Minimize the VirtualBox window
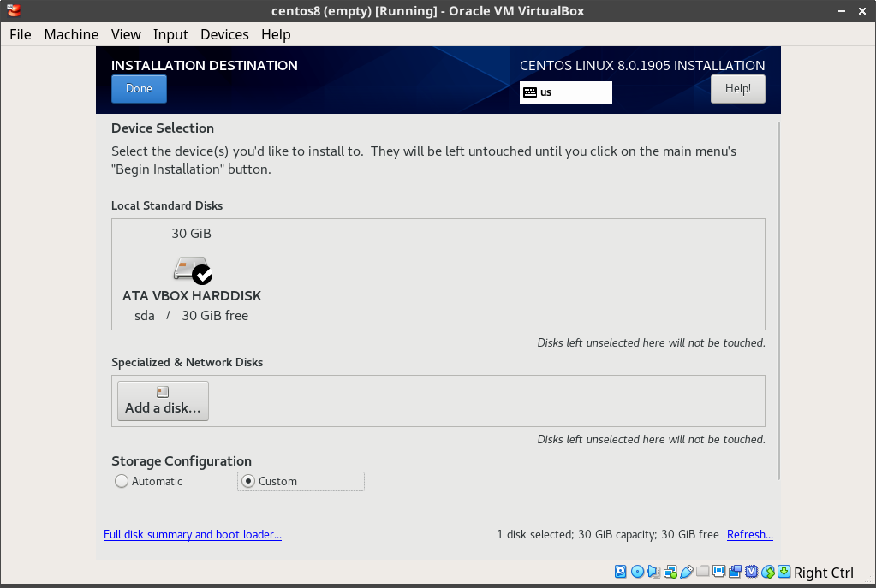The image size is (876, 588). click(842, 11)
